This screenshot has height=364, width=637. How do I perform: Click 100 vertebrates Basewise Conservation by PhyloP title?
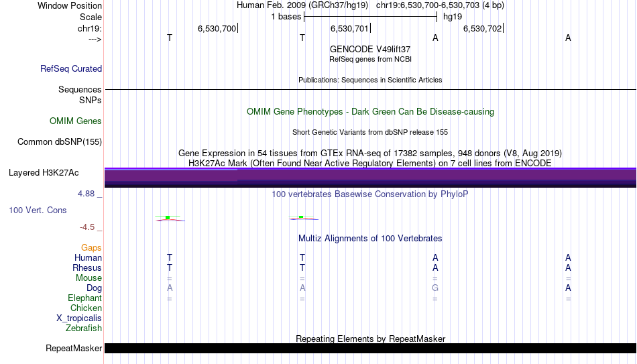pos(370,194)
